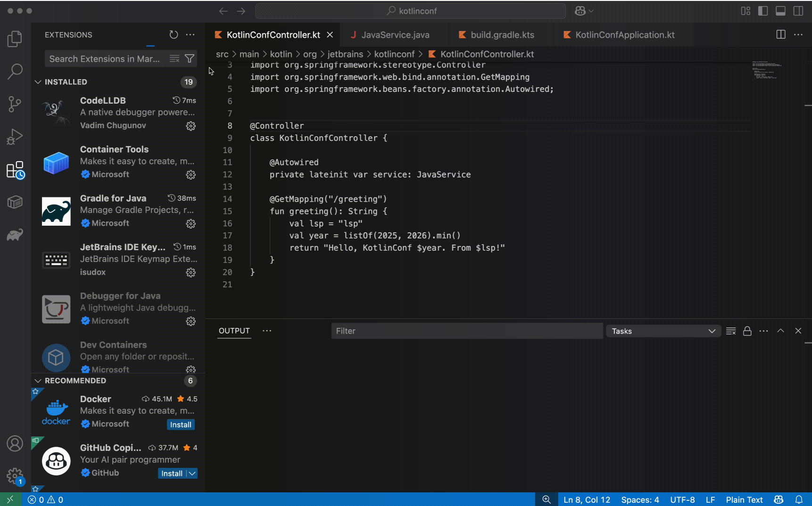The width and height of the screenshot is (812, 506).
Task: Clear extensions search results
Action: pyautogui.click(x=174, y=59)
